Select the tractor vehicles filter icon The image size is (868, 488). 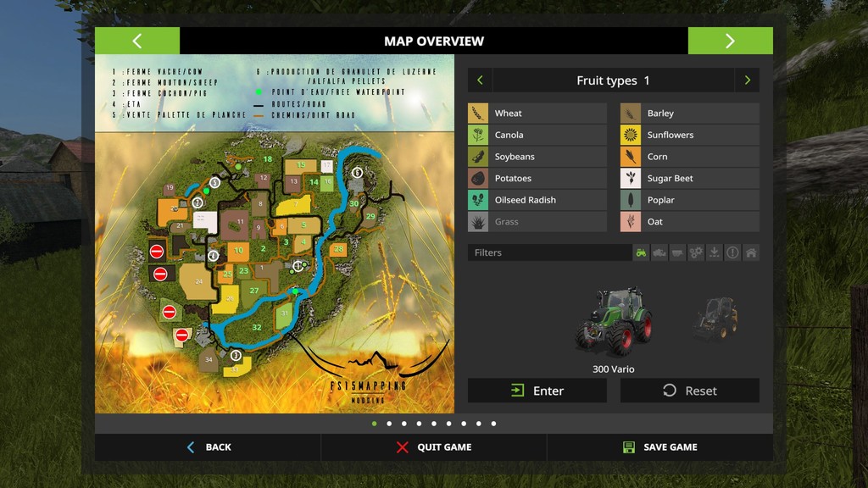coord(641,252)
